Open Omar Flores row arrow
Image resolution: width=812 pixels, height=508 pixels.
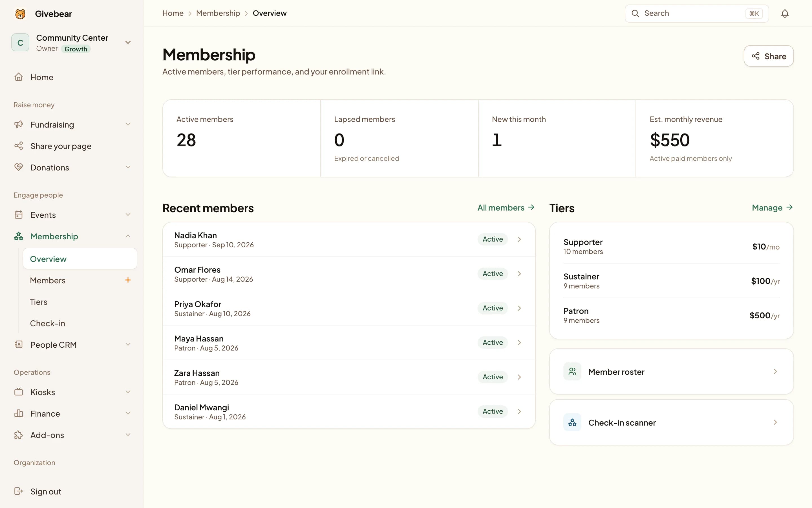519,274
